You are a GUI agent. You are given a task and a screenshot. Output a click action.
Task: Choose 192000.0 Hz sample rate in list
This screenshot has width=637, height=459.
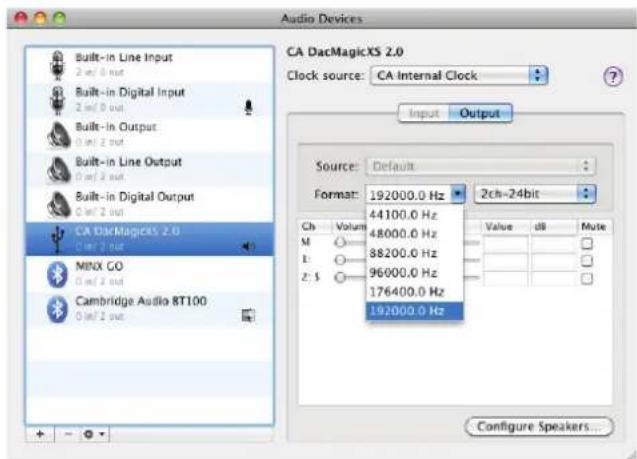(x=414, y=311)
